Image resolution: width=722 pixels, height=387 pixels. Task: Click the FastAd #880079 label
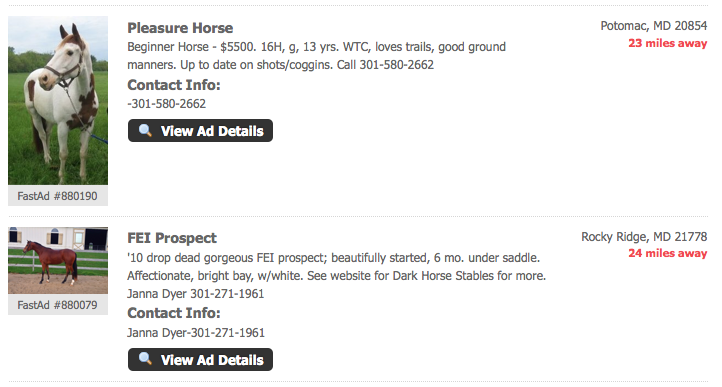click(58, 305)
